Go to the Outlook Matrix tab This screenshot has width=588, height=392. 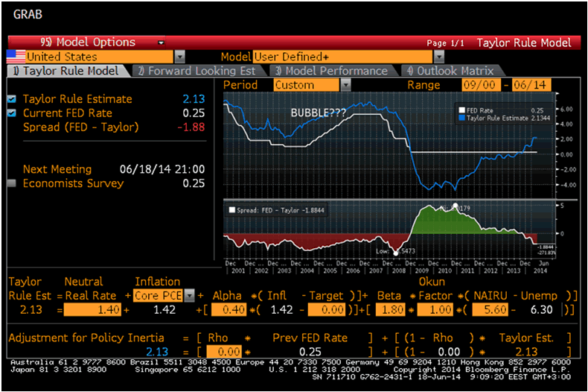click(x=452, y=71)
